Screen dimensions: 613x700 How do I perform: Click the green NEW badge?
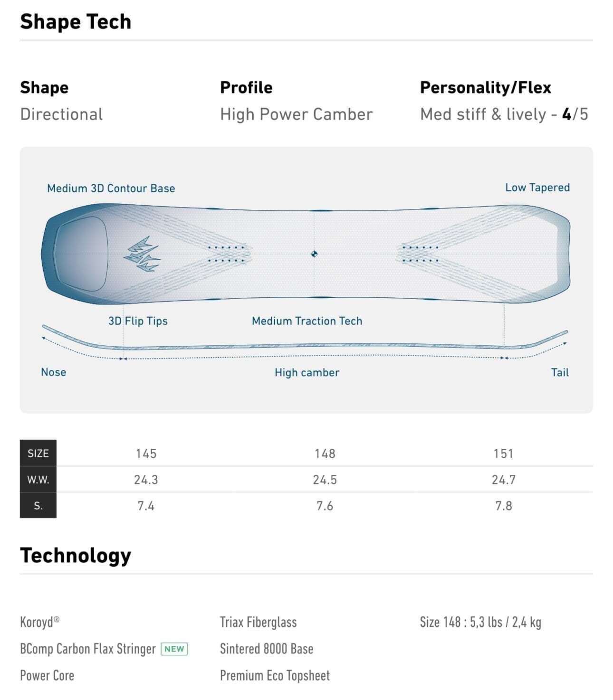pyautogui.click(x=174, y=649)
